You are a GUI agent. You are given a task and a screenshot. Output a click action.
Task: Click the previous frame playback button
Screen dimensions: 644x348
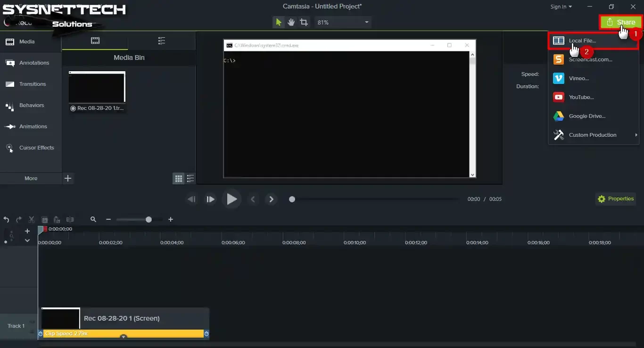[191, 199]
